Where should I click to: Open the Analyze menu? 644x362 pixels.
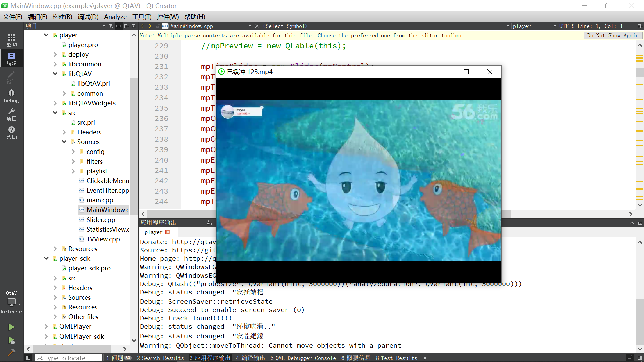[x=115, y=17]
